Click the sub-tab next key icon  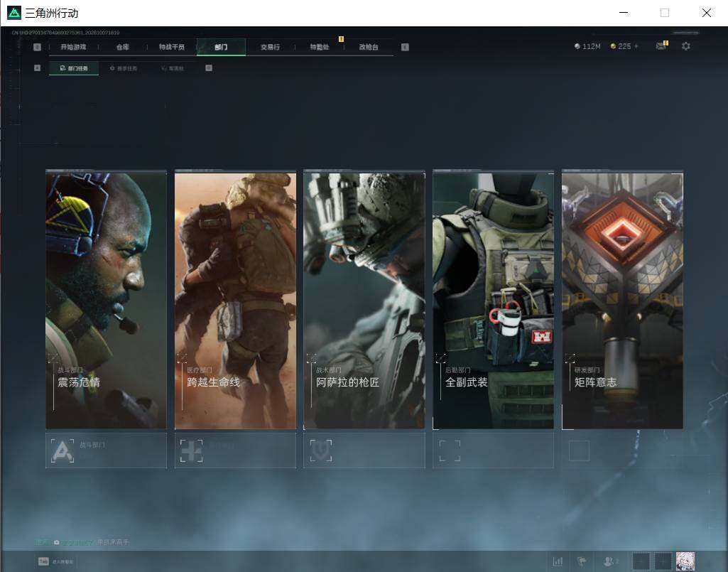[209, 68]
